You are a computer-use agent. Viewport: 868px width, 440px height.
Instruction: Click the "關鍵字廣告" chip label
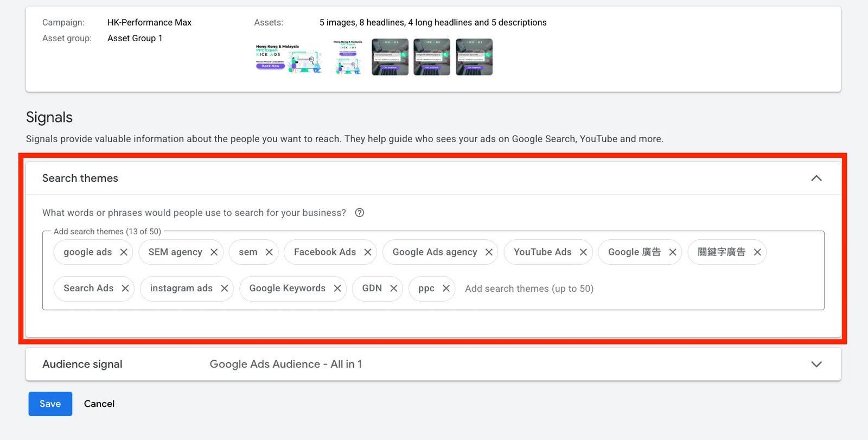(x=722, y=252)
